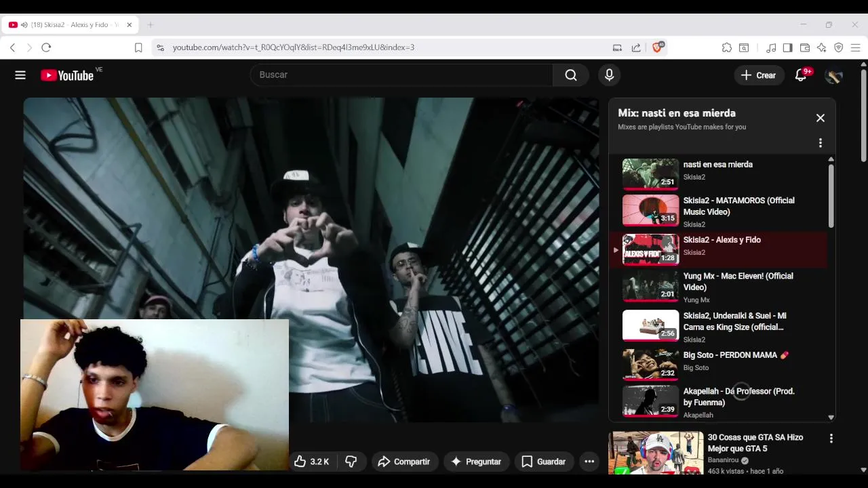The height and width of the screenshot is (488, 868).
Task: Close the Mix playlist panel
Action: (x=820, y=118)
